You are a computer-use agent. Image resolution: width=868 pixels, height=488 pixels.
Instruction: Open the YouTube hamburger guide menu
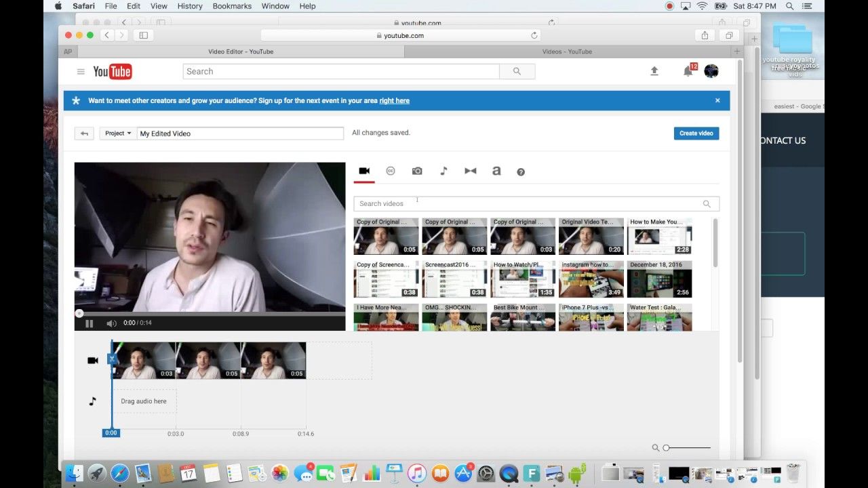81,72
